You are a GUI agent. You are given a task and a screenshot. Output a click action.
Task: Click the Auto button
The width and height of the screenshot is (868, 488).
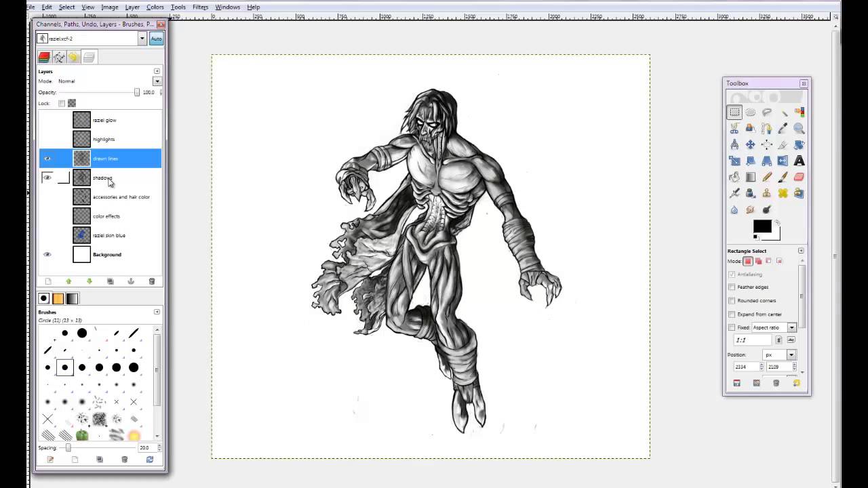tap(157, 39)
